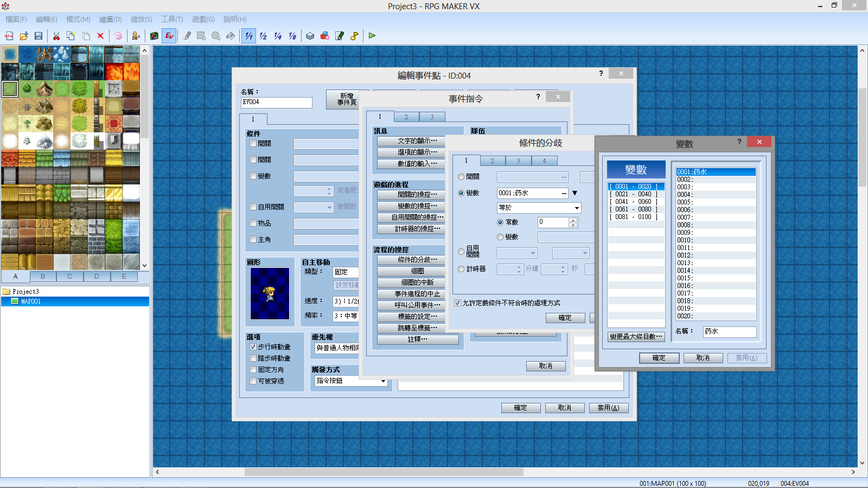Click the pink undo arrow icon
The image size is (868, 488).
coord(118,36)
